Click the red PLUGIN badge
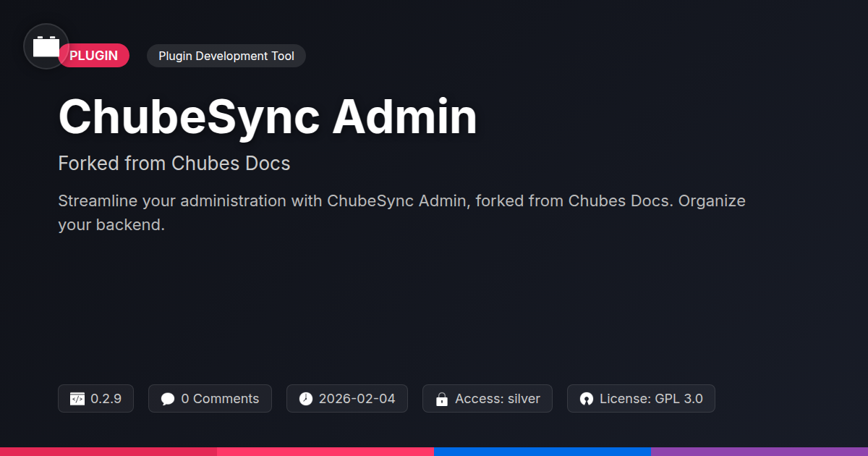This screenshot has height=456, width=868. [94, 56]
